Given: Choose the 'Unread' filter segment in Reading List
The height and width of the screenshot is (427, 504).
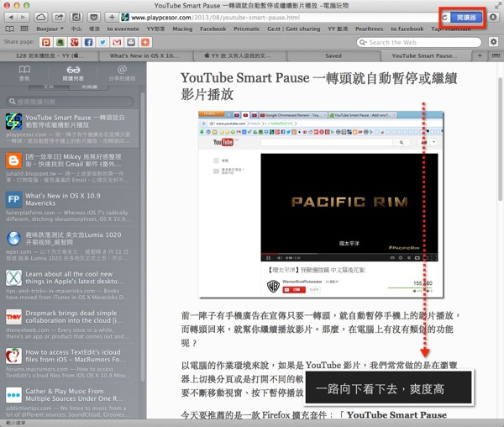Looking at the screenshot, I should tap(89, 87).
